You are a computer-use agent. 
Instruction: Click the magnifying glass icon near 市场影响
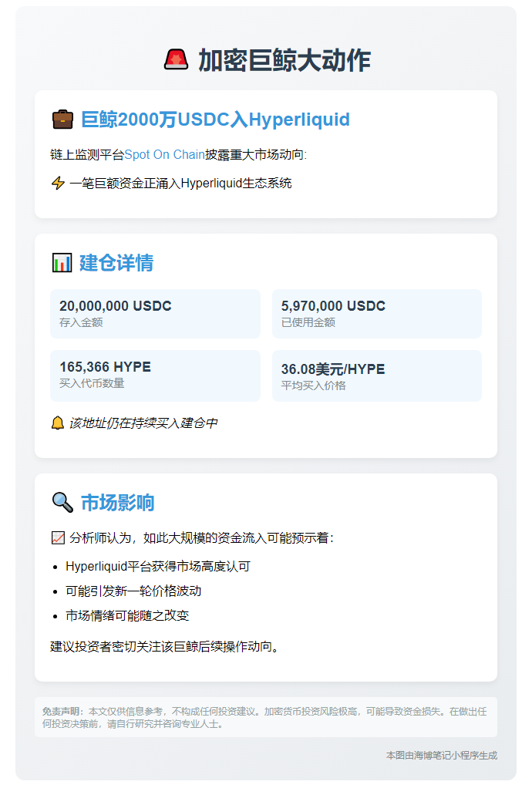[x=62, y=502]
